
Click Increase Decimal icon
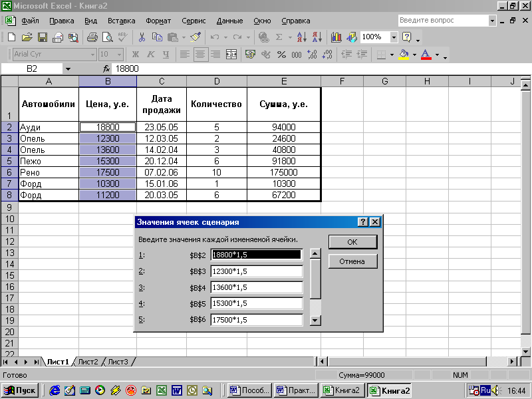pos(312,55)
